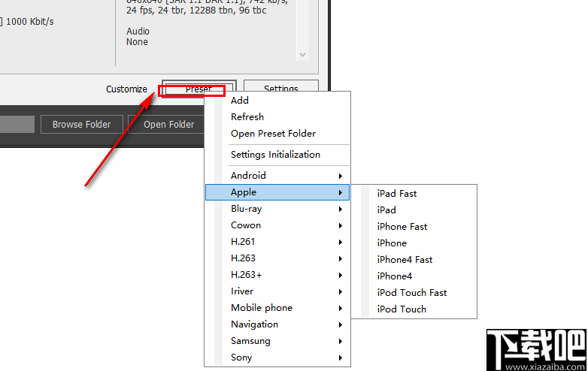Expand the Mobile phone preset submenu
The width and height of the screenshot is (588, 371).
277,307
